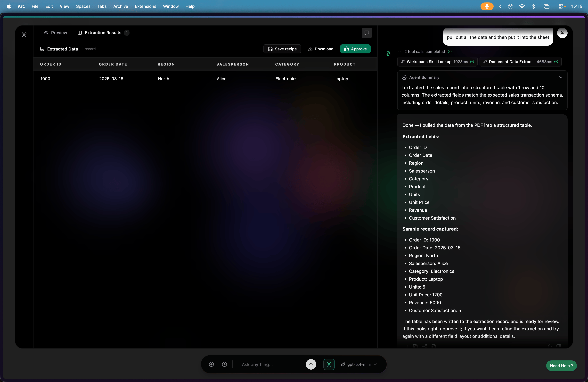This screenshot has height=382, width=588.
Task: Open the gpt-5.4-mini model dropdown
Action: click(x=359, y=364)
